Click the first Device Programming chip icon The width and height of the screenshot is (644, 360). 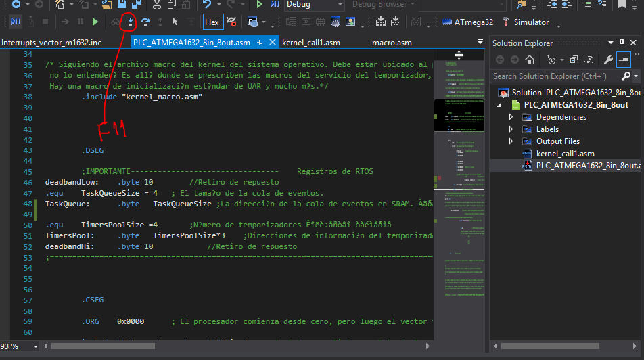[381, 22]
